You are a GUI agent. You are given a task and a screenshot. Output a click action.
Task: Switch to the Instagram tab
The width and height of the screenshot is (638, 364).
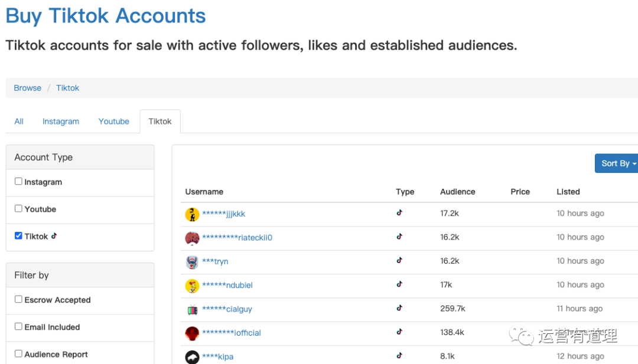tap(61, 122)
